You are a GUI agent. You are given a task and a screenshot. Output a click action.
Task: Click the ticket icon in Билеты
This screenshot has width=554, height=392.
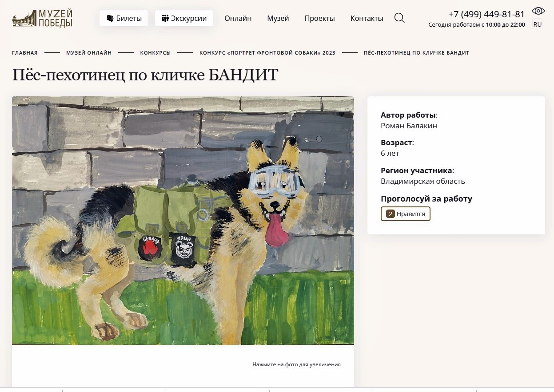point(110,18)
